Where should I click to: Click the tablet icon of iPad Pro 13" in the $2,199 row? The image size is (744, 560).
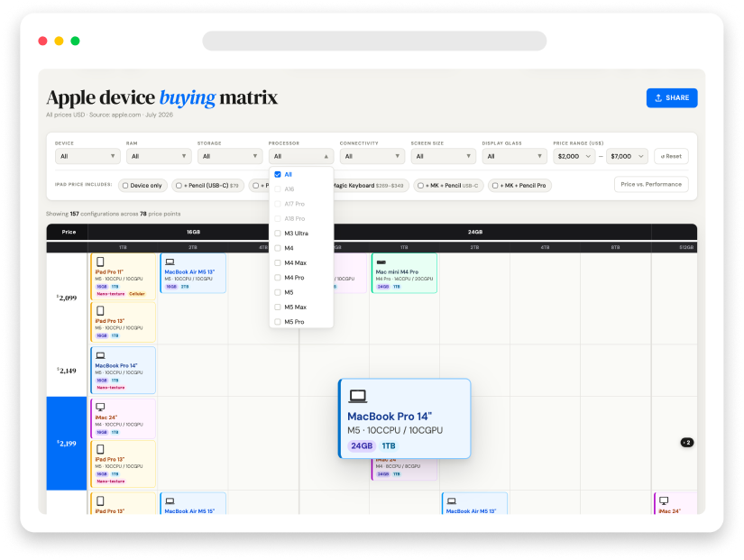[100, 449]
